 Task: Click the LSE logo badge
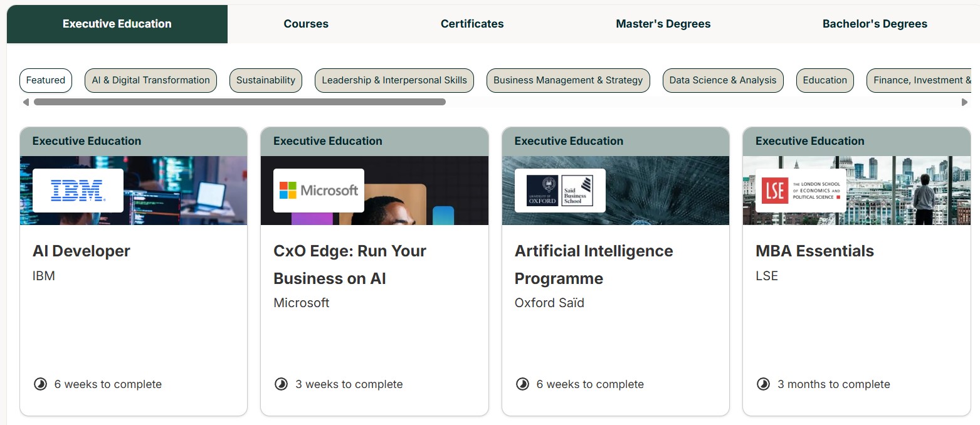coord(801,191)
